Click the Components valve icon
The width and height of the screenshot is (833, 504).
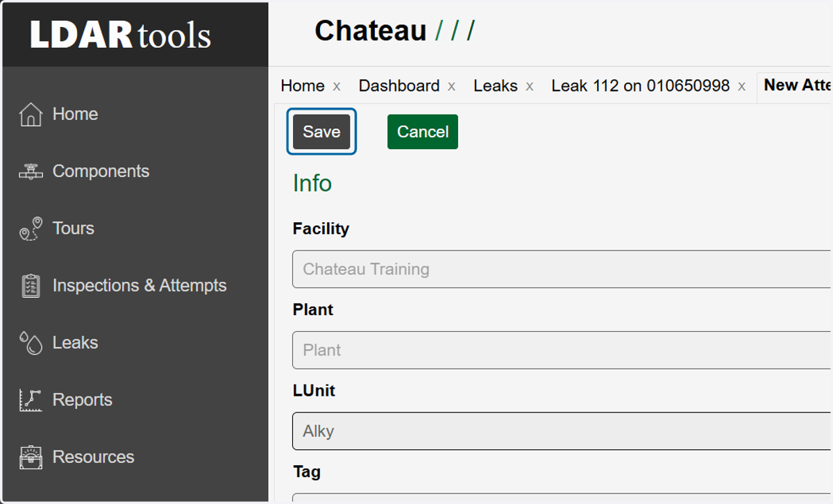pyautogui.click(x=31, y=171)
